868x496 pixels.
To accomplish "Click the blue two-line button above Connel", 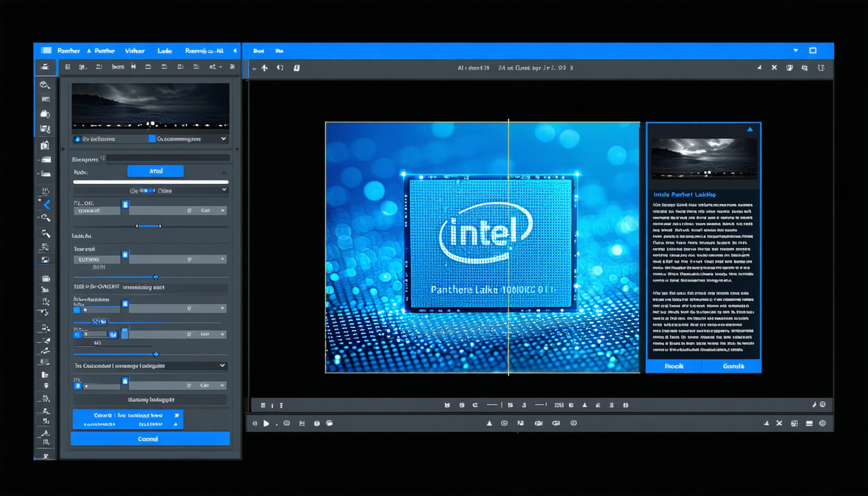I will (x=128, y=420).
